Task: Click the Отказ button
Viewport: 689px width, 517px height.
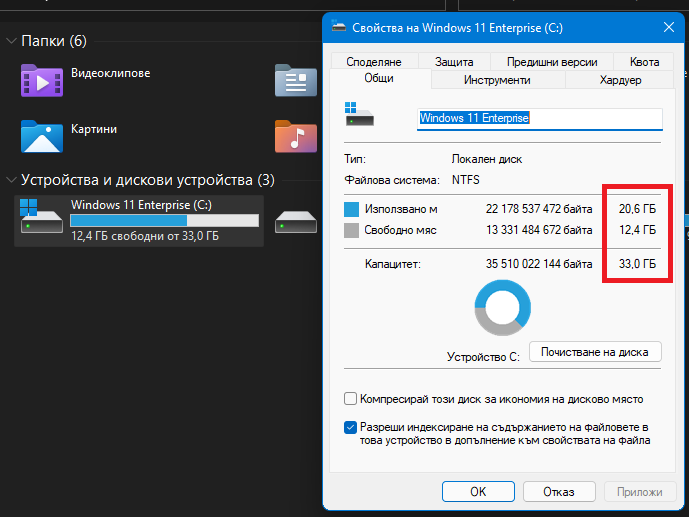Action: 559,492
